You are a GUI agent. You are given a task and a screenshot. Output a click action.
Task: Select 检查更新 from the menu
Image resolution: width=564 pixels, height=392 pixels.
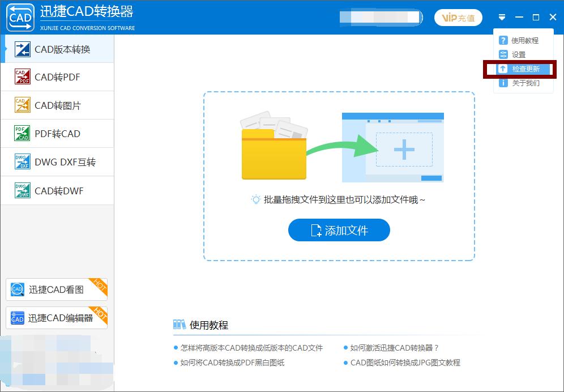526,69
